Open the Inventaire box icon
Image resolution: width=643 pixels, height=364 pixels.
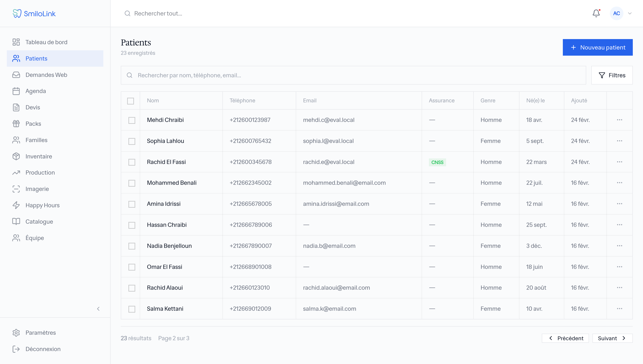click(x=16, y=156)
